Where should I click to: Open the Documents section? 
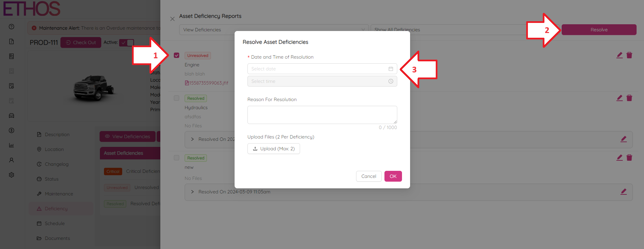57,238
